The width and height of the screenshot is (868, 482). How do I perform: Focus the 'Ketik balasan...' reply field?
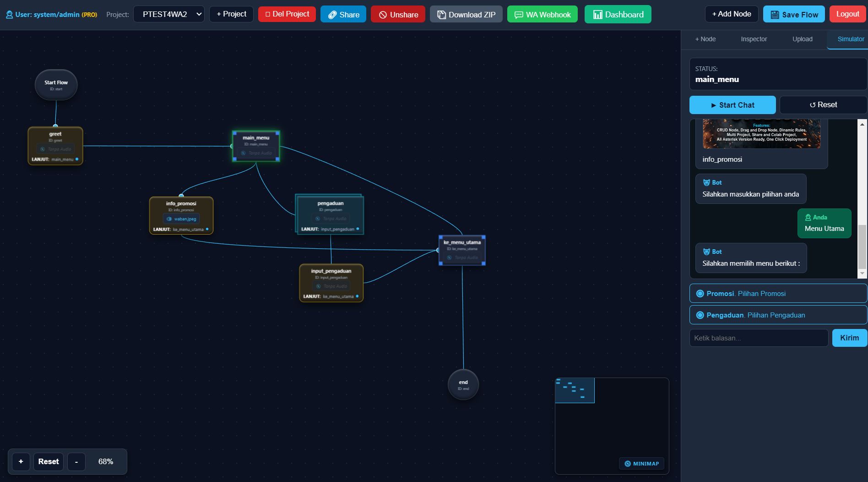[759, 338]
